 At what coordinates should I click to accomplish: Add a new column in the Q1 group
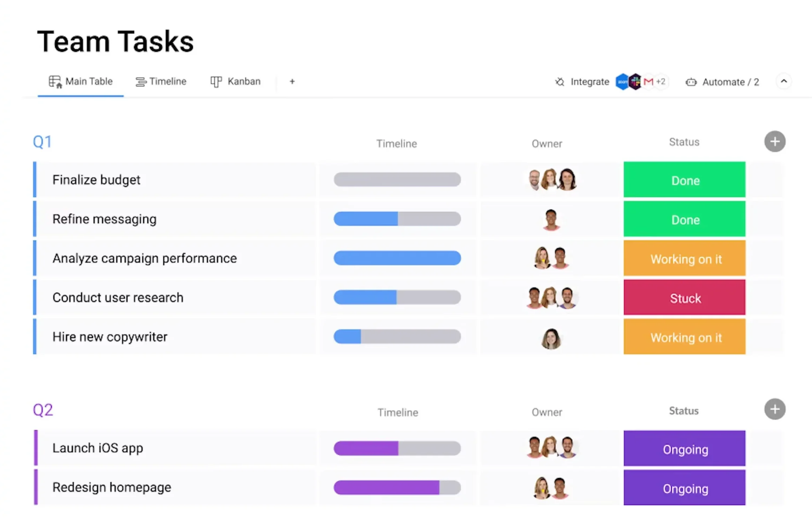click(774, 141)
